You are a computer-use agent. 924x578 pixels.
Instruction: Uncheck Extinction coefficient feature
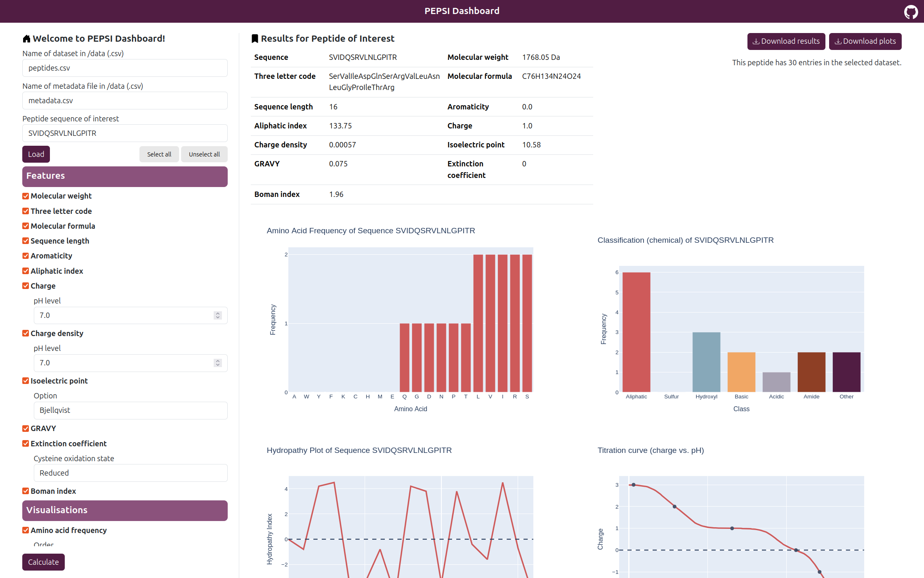[26, 443]
